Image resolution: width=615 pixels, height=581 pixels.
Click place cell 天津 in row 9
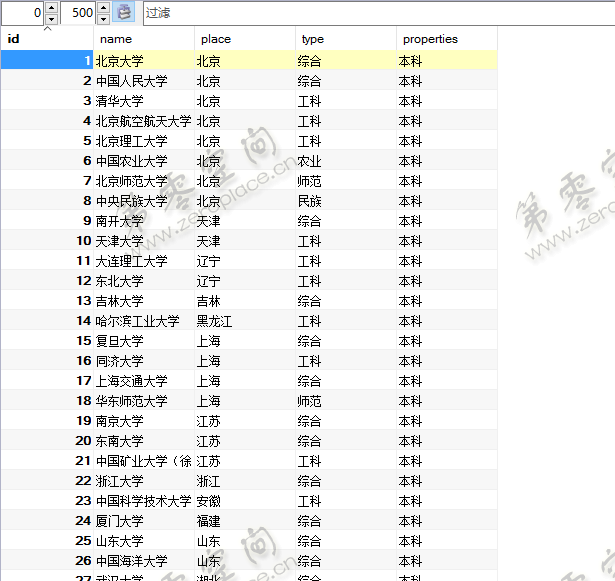(245, 221)
